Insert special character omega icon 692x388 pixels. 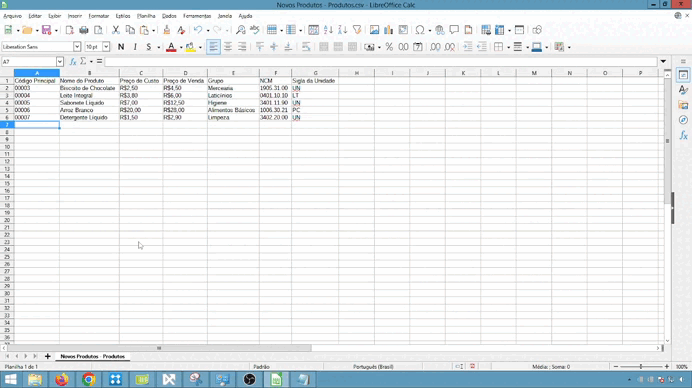pyautogui.click(x=420, y=30)
